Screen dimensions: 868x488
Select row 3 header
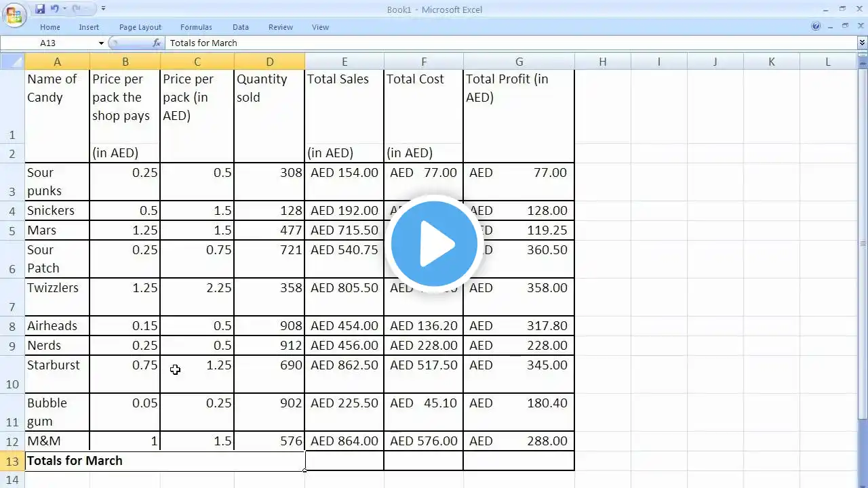coord(12,182)
